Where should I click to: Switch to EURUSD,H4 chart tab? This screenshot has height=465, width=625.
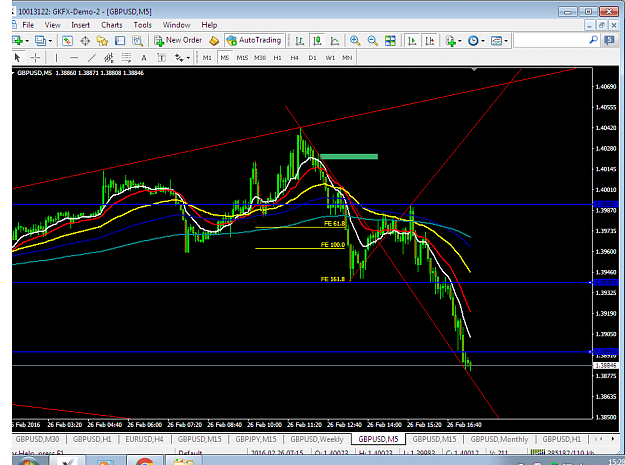coord(144,439)
